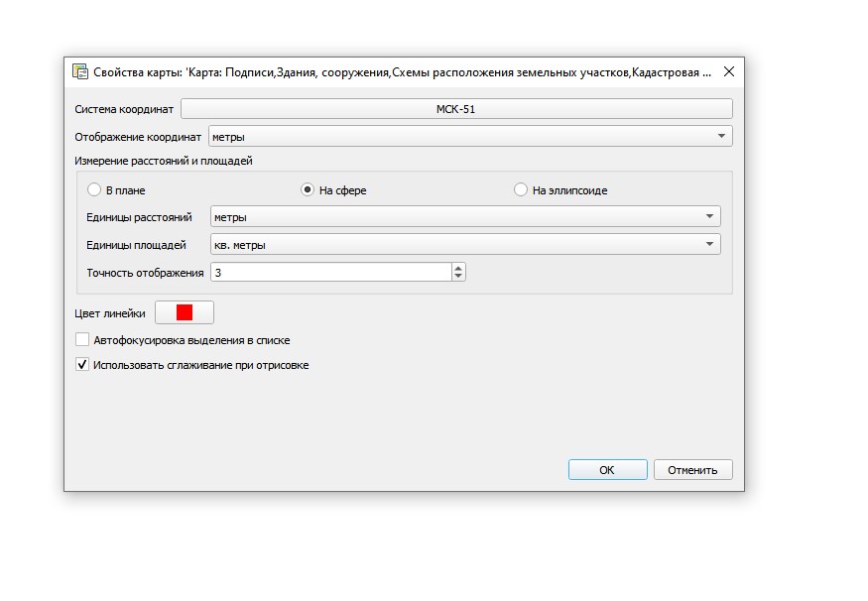The height and width of the screenshot is (601, 868).
Task: Select the В плане measurement option
Action: 95,190
